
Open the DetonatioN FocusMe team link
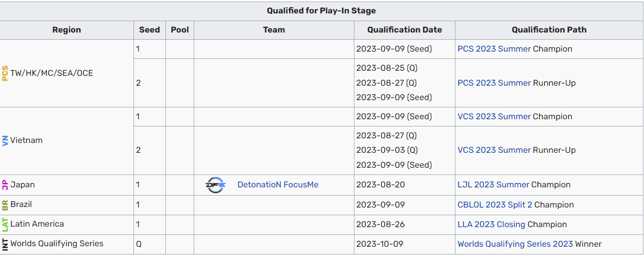(x=278, y=185)
